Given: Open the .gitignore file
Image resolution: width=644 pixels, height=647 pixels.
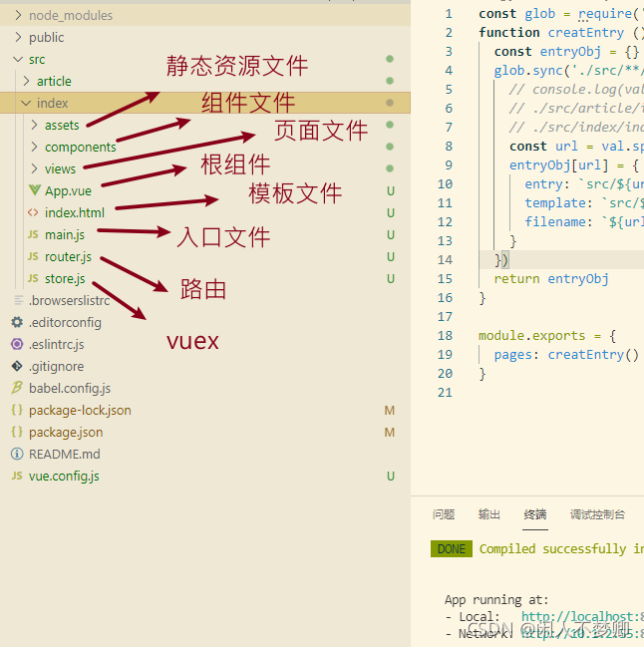Looking at the screenshot, I should [x=57, y=366].
